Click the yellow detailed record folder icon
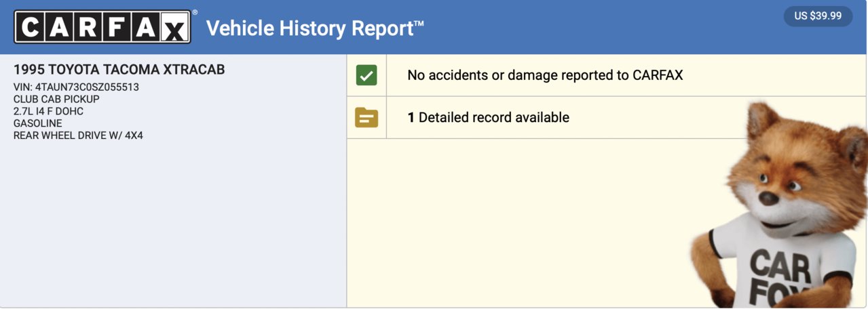Viewport: 868px width, 309px height. tap(366, 117)
